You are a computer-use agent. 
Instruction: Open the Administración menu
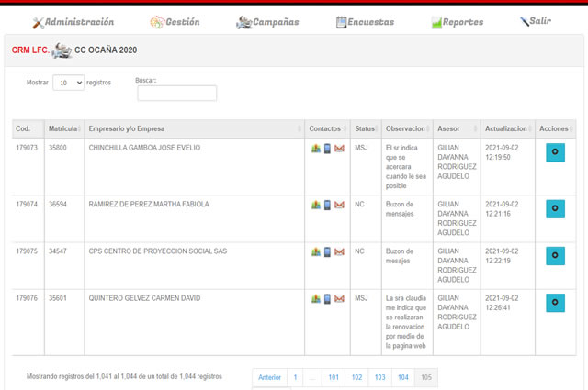[73, 21]
